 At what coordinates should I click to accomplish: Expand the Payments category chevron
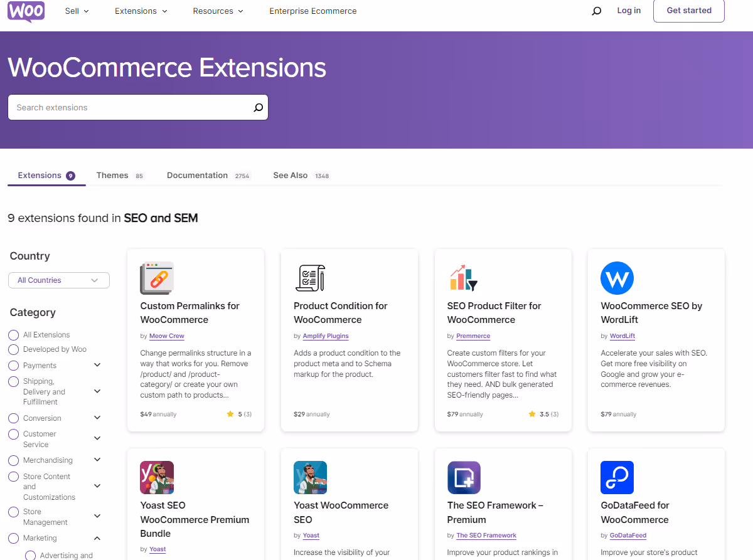coord(97,364)
